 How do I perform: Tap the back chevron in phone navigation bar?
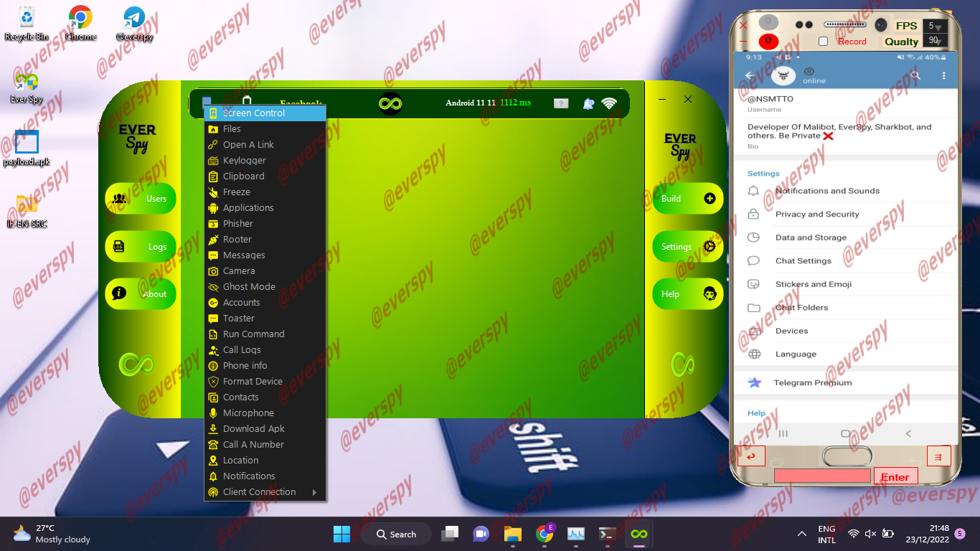point(908,433)
